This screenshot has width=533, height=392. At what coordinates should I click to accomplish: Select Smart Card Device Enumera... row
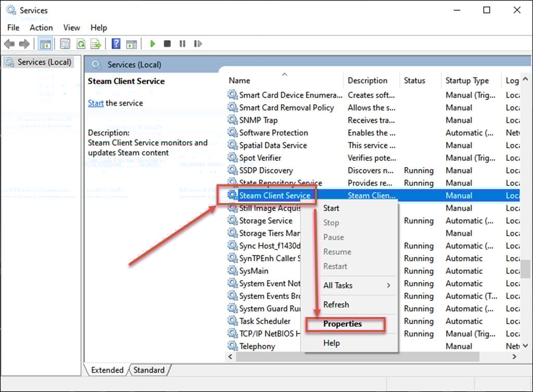[373, 95]
